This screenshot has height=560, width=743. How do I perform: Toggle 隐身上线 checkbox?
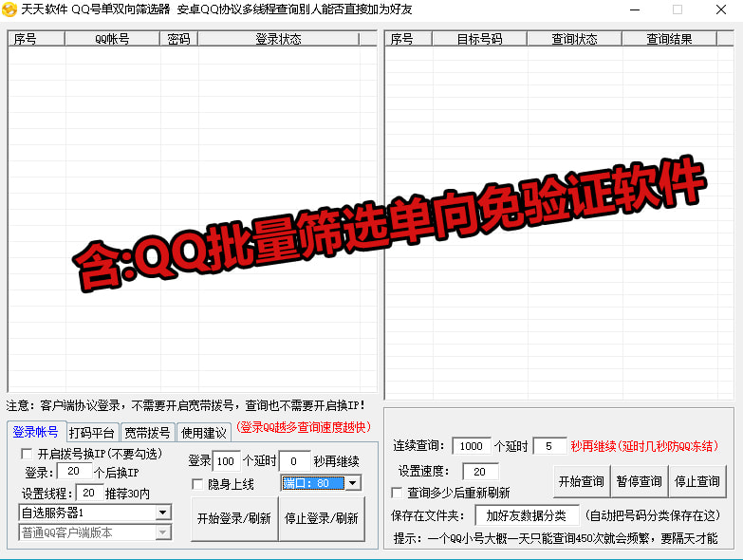(197, 484)
